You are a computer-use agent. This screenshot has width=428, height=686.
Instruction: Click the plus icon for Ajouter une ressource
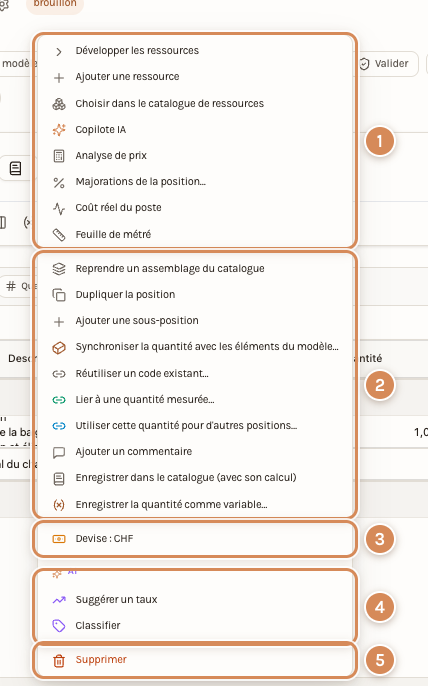tap(59, 78)
